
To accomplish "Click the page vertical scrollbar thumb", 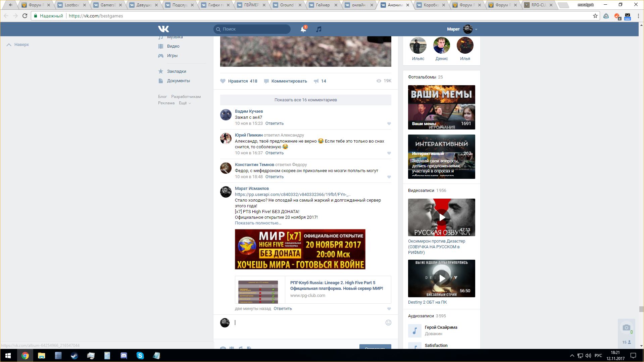I will (641, 309).
